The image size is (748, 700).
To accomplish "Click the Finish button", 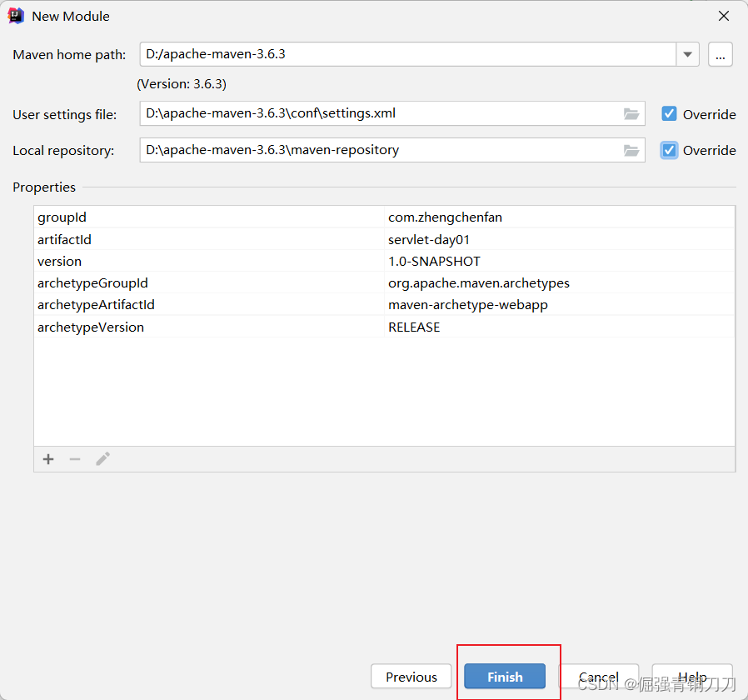I will click(x=505, y=677).
